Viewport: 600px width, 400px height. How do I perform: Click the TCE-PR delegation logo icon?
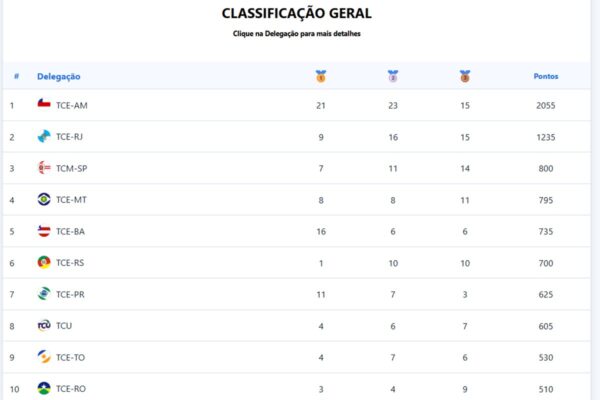(44, 294)
